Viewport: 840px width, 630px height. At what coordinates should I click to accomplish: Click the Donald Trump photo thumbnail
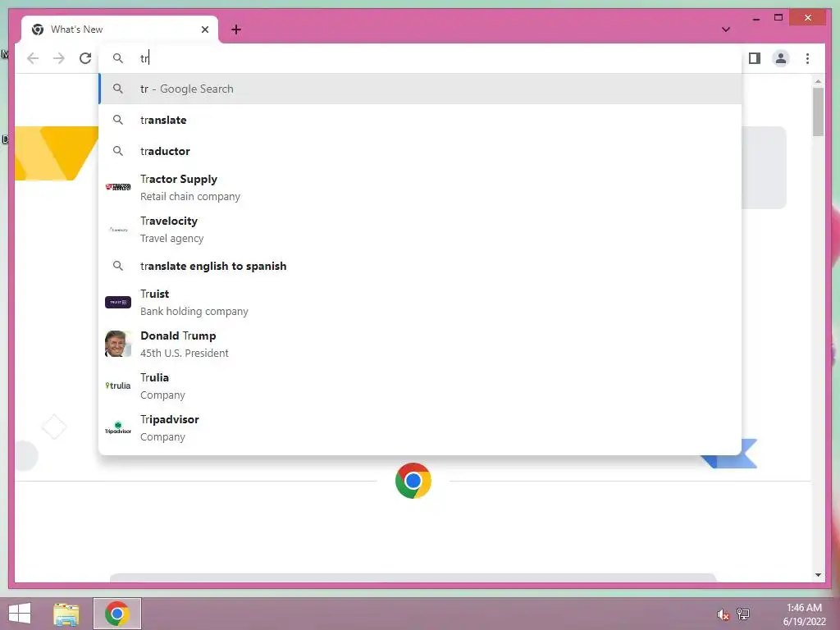point(118,344)
